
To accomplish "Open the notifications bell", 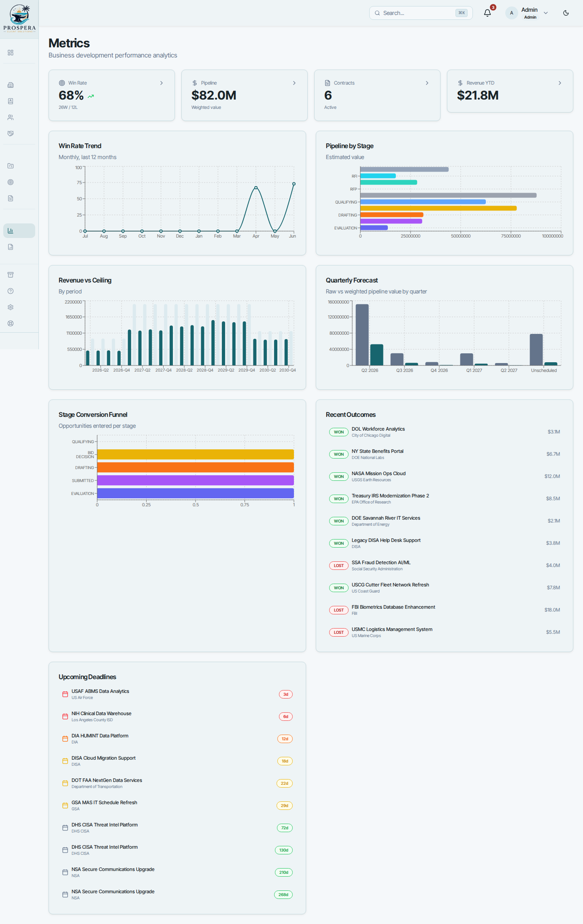I will click(x=487, y=13).
